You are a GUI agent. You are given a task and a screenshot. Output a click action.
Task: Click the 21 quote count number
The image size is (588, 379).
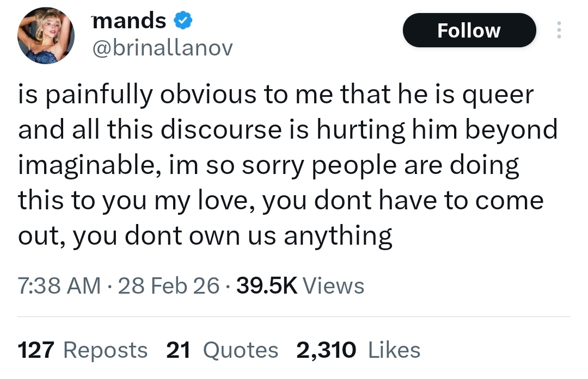178,350
